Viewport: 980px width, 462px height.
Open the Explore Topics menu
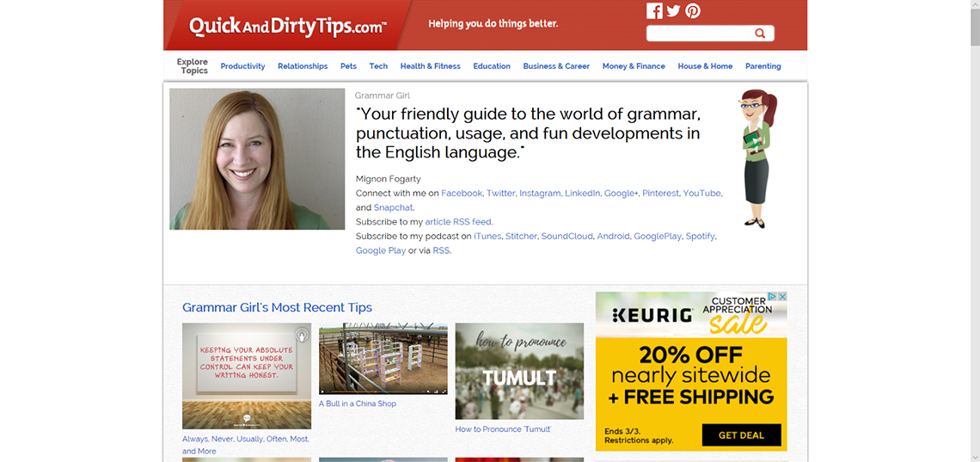pyautogui.click(x=193, y=66)
